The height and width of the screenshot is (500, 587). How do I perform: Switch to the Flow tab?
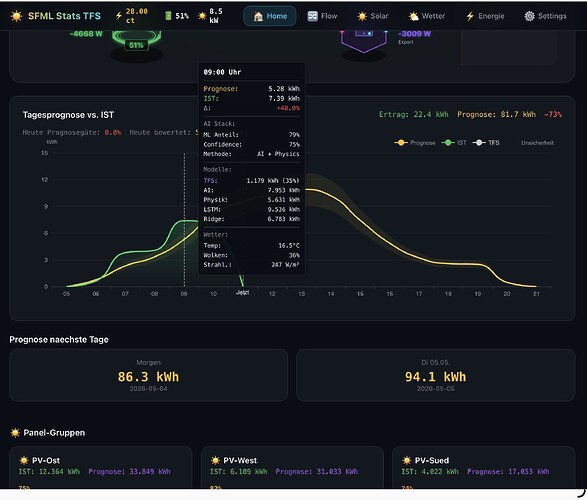[x=322, y=16]
